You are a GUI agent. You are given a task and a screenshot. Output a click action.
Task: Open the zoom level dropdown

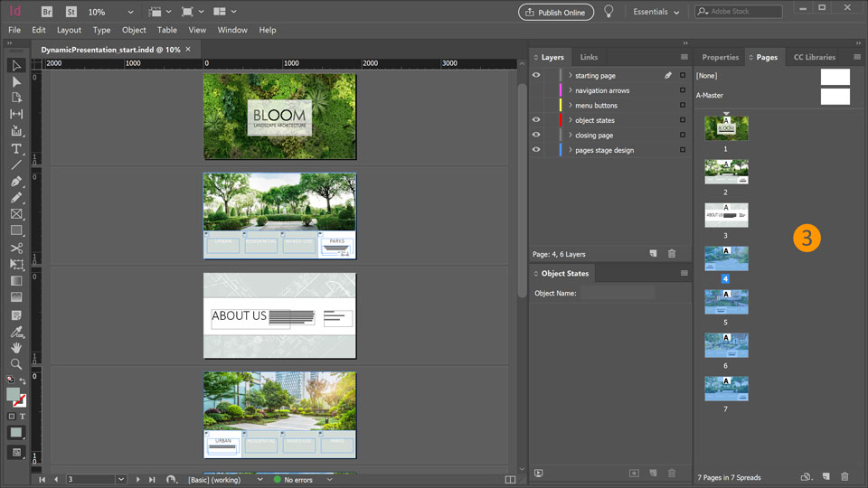tap(130, 12)
